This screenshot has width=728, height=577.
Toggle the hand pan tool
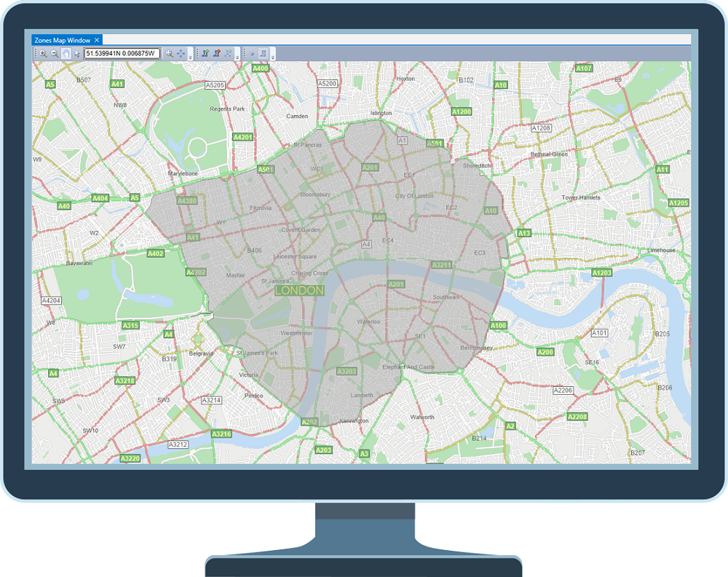pyautogui.click(x=66, y=53)
